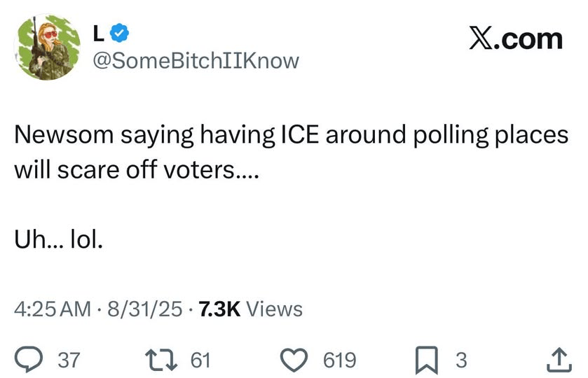This screenshot has height=378, width=588.
Task: Click the blue verified checkmark badge
Action: point(121,32)
